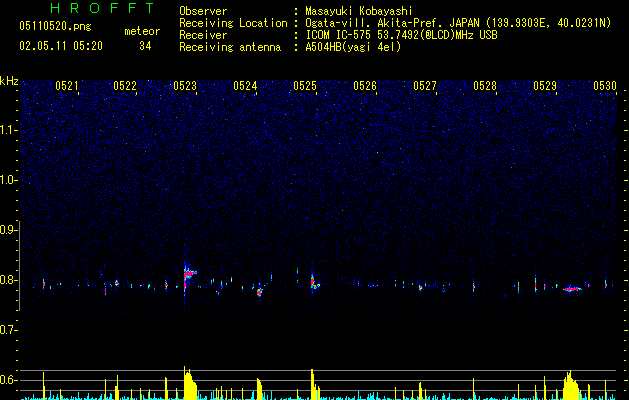Click the date 02.05.11 05:20

pos(61,46)
